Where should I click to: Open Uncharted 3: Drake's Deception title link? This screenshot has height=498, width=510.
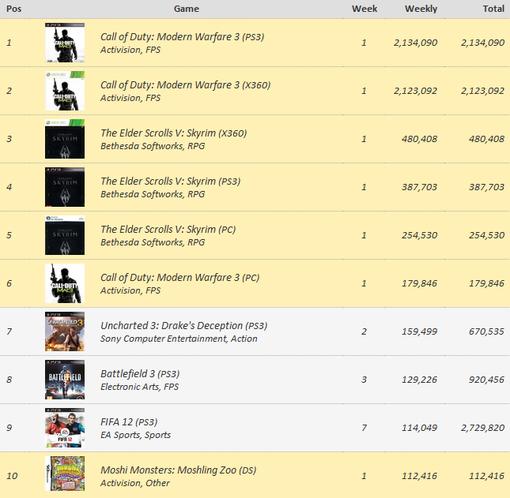coord(184,326)
